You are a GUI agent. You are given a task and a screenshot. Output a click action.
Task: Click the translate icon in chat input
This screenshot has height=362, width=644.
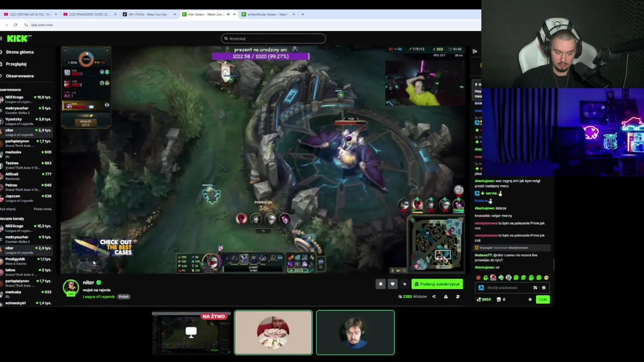pyautogui.click(x=535, y=288)
